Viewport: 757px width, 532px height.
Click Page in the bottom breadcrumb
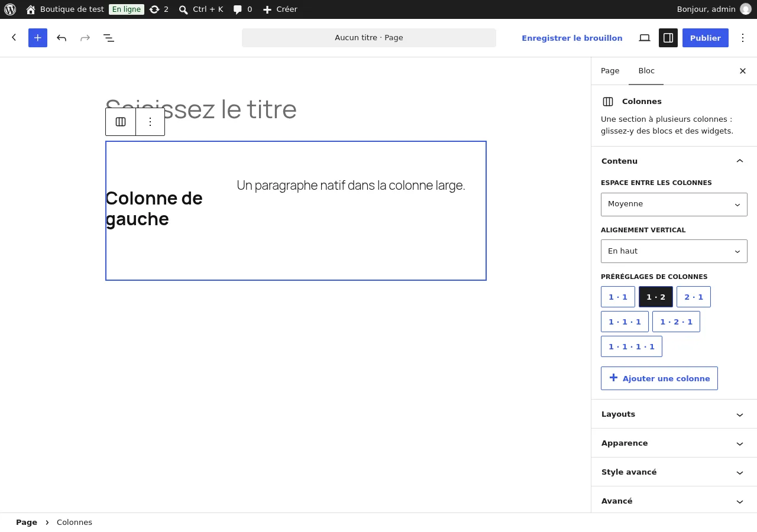(x=27, y=523)
